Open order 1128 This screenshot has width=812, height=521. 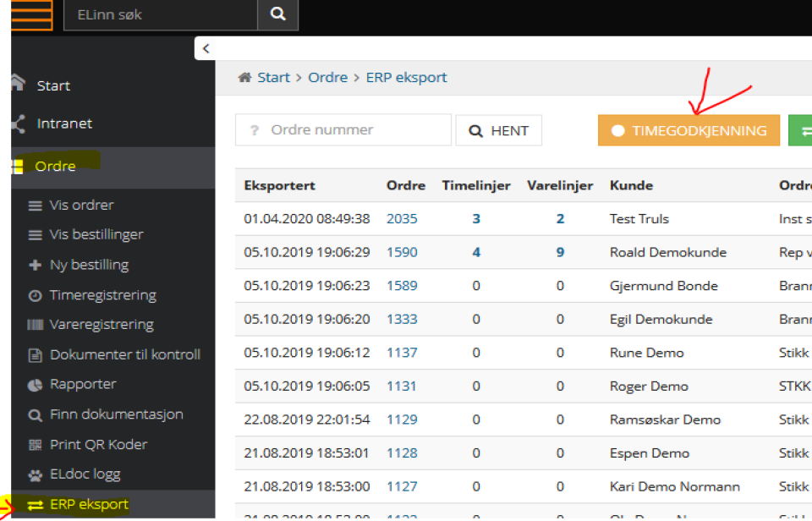pos(402,453)
